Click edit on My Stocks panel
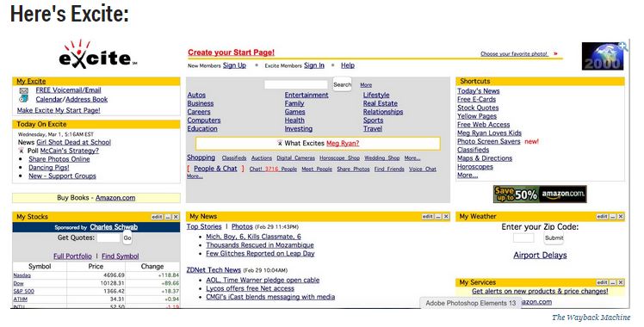Viewport: 644px width, 327px height. pos(157,217)
